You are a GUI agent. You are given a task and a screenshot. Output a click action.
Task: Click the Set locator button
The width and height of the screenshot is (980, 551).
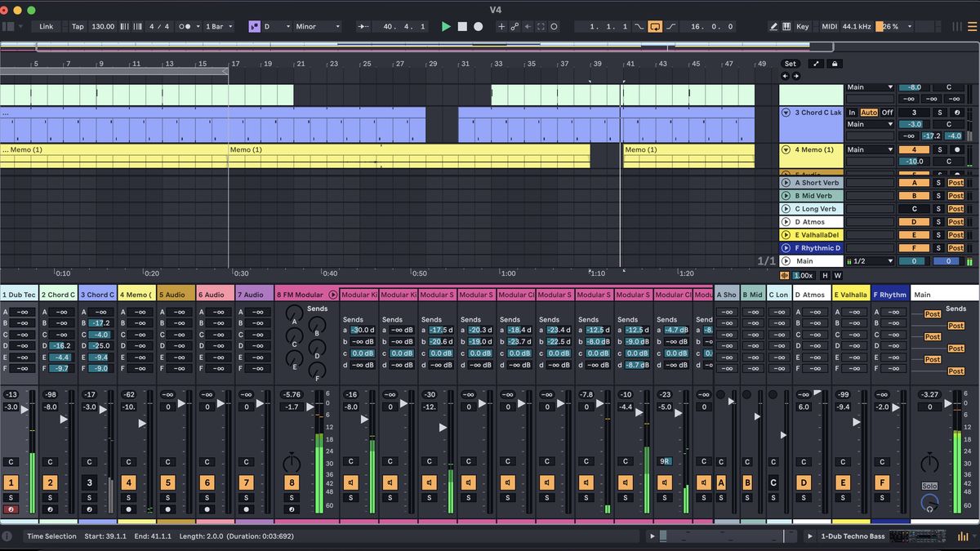pyautogui.click(x=791, y=64)
